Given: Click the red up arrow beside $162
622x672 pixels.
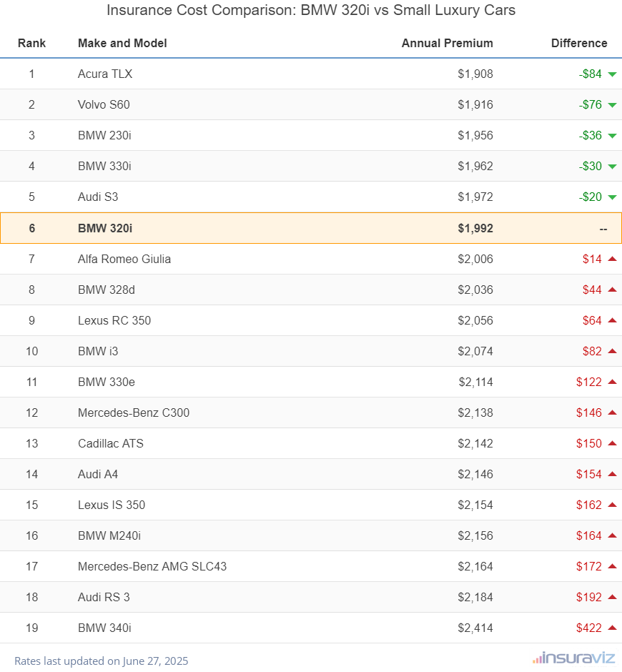Looking at the screenshot, I should click(612, 505).
